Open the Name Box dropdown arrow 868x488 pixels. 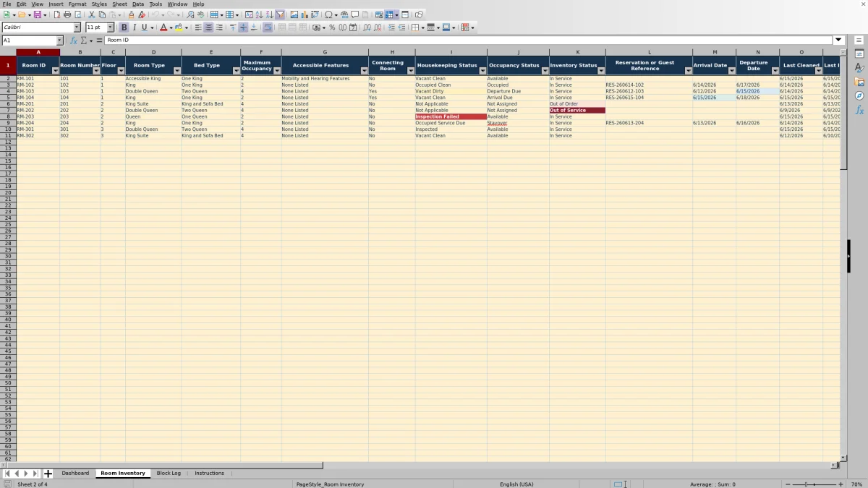[59, 40]
